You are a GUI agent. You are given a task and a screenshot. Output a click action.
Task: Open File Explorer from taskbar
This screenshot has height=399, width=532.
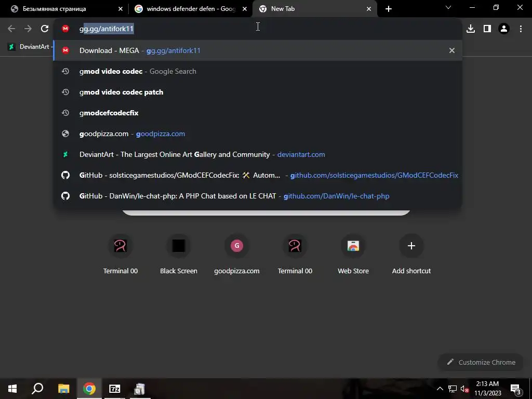63,389
